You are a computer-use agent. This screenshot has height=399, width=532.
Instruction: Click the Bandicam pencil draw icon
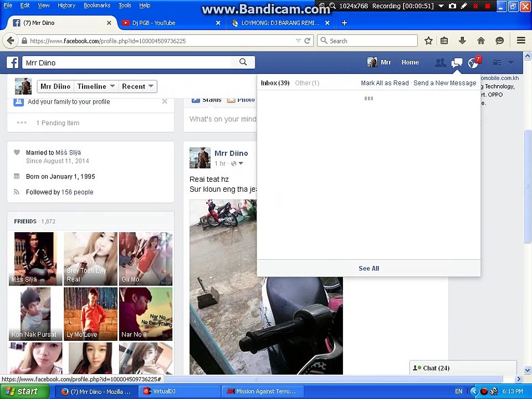click(x=464, y=6)
